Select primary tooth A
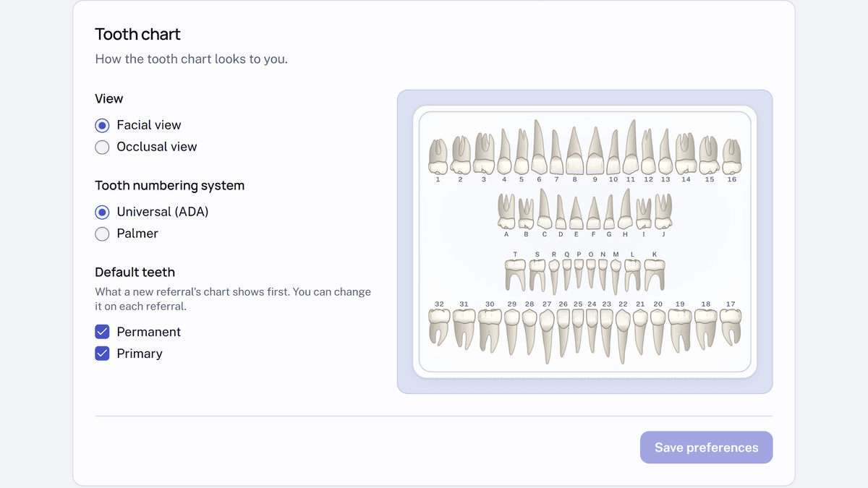This screenshot has width=868, height=488. [506, 211]
